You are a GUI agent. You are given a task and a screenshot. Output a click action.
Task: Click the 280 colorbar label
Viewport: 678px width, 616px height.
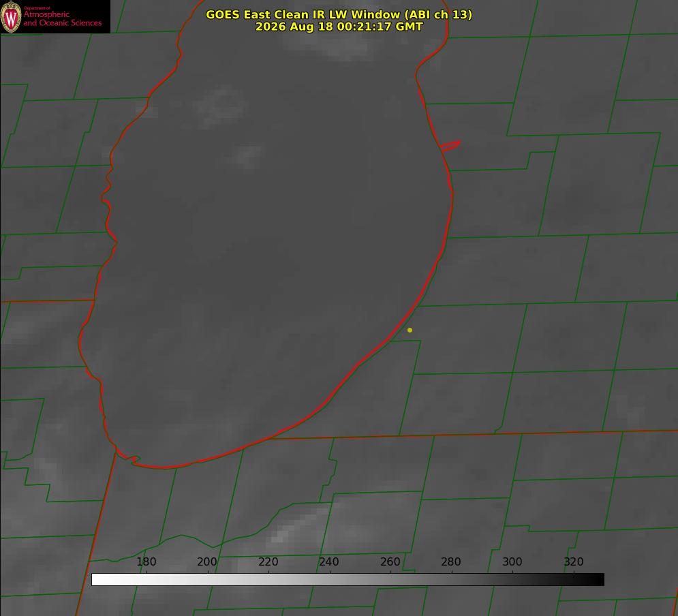pos(451,561)
